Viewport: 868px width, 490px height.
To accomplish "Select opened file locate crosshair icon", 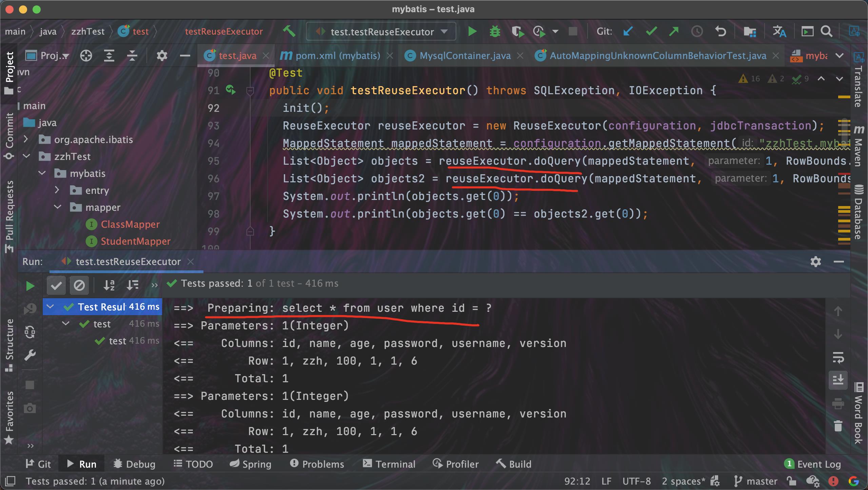I will (86, 56).
